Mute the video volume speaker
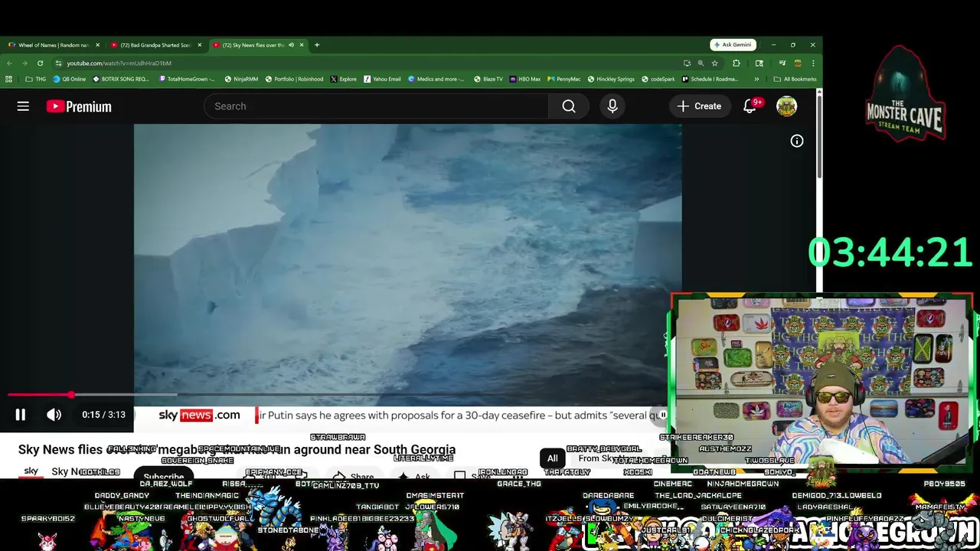Image resolution: width=980 pixels, height=551 pixels. pyautogui.click(x=54, y=415)
